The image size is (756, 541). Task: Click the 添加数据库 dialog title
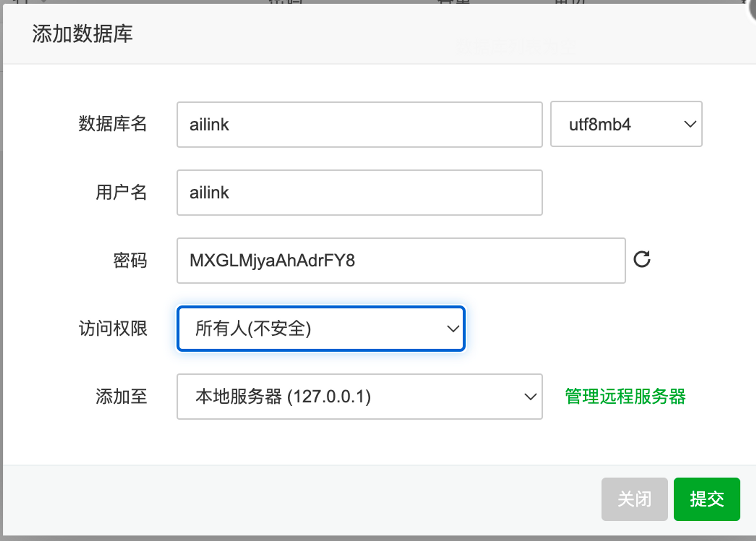point(82,34)
